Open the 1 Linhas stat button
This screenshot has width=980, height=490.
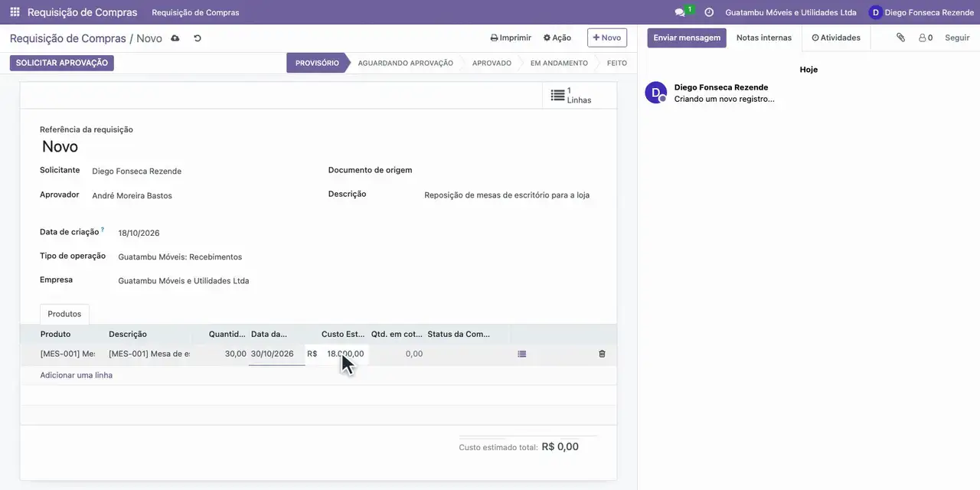coord(580,96)
